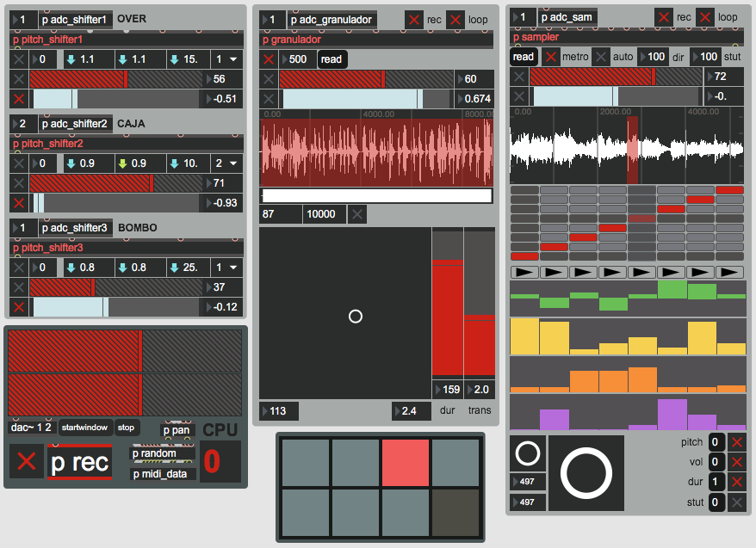
Task: Enable the auto toggle in the sampler
Action: tap(600, 57)
